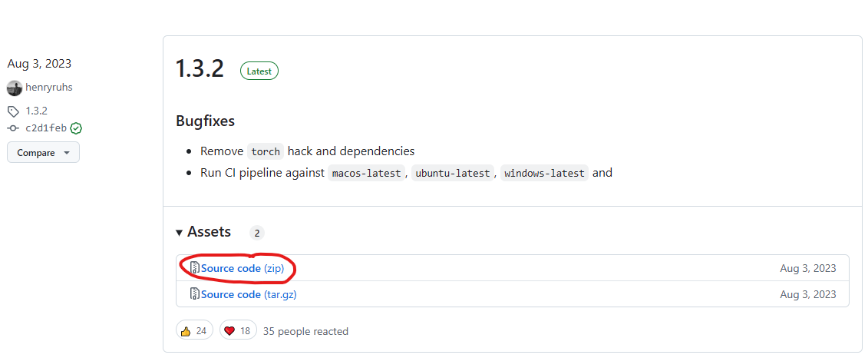The height and width of the screenshot is (358, 868).
Task: Click the "35 people reacted" text
Action: 305,331
